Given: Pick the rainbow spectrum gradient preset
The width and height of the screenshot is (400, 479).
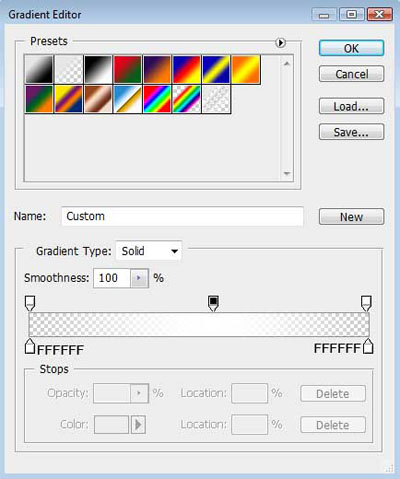Looking at the screenshot, I should 157,99.
